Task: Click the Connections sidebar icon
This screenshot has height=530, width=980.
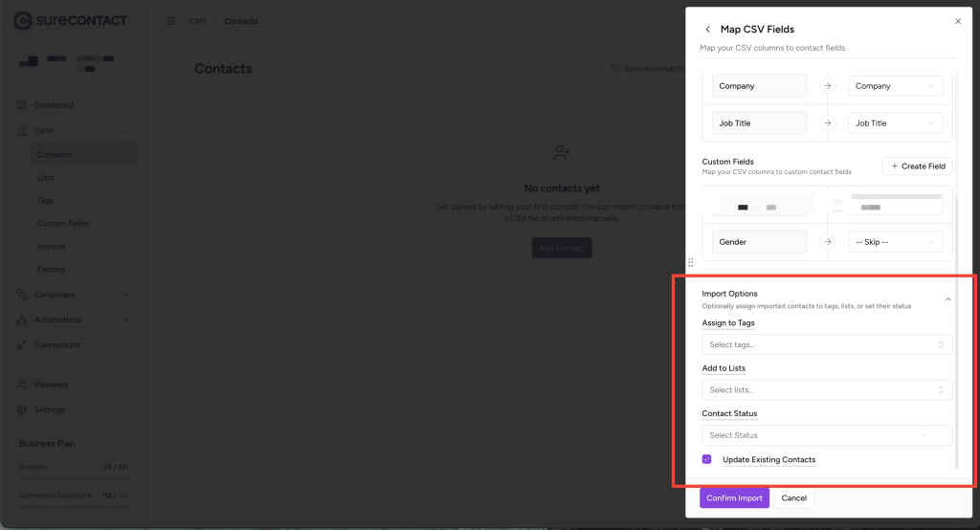Action: pyautogui.click(x=22, y=344)
